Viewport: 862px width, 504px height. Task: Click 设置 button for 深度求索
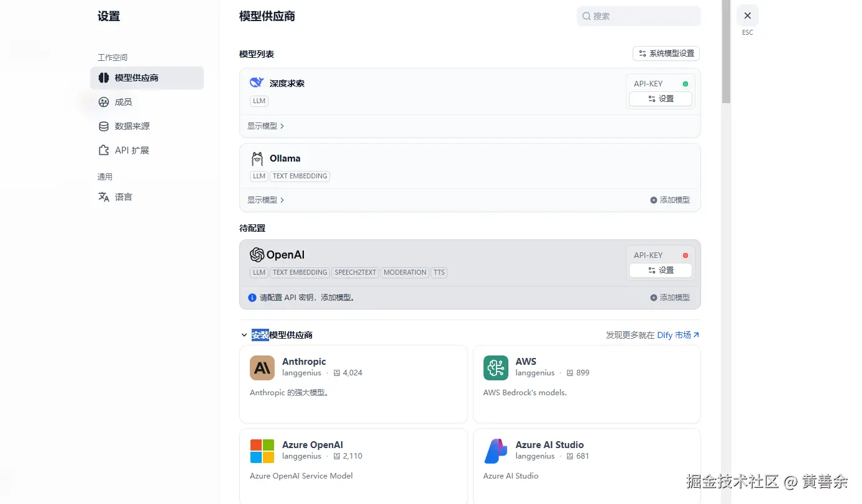click(661, 99)
